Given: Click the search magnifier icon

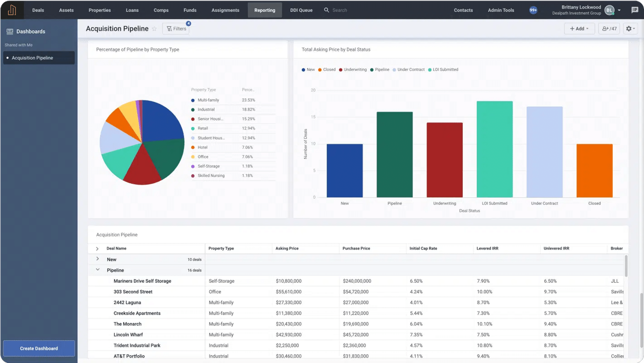Looking at the screenshot, I should 326,10.
